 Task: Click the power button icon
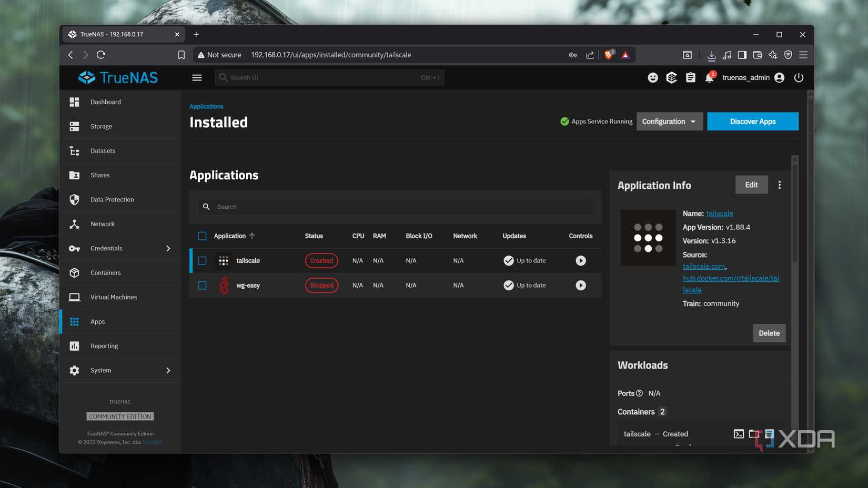point(799,78)
